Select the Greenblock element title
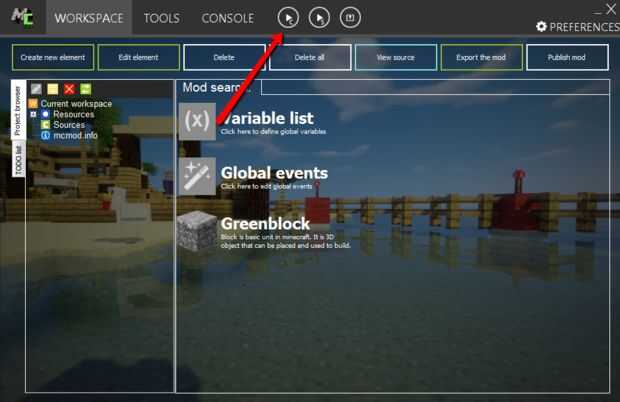This screenshot has width=620, height=402. (x=265, y=224)
